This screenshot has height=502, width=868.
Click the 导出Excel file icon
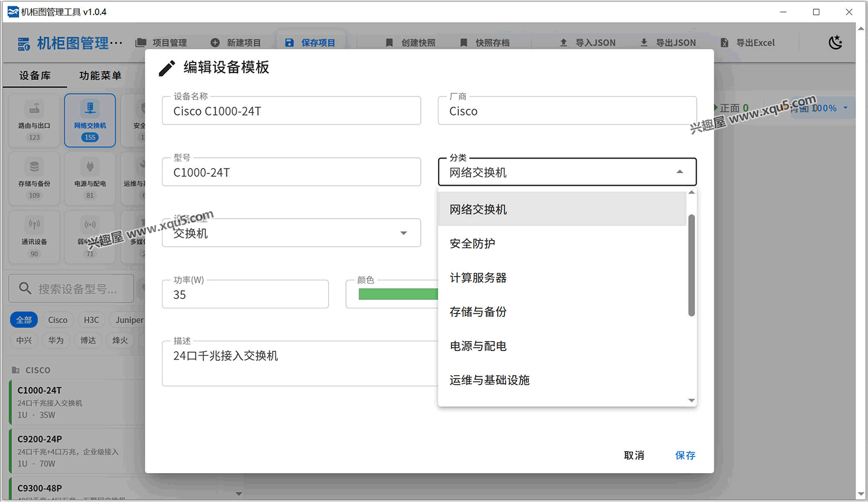coord(724,43)
